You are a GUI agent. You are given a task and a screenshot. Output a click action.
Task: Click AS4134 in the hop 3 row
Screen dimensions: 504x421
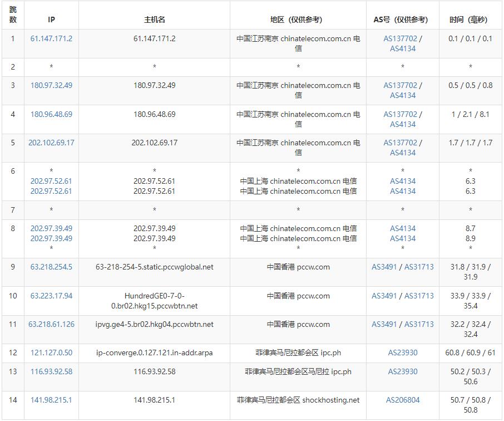pyautogui.click(x=403, y=95)
